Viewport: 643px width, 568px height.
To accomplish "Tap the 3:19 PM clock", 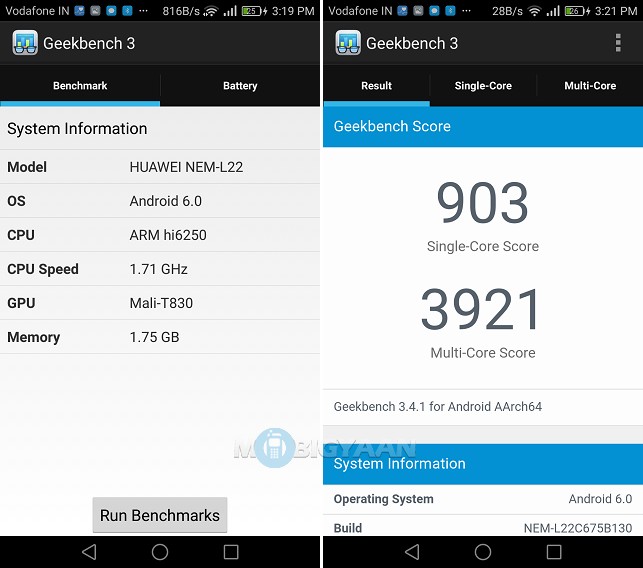I will [x=293, y=11].
